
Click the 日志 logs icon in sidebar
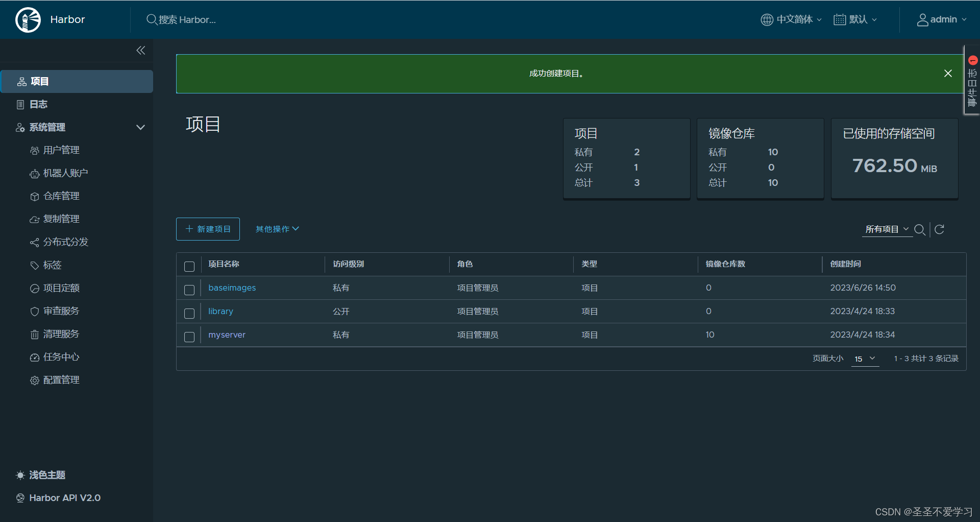point(20,105)
